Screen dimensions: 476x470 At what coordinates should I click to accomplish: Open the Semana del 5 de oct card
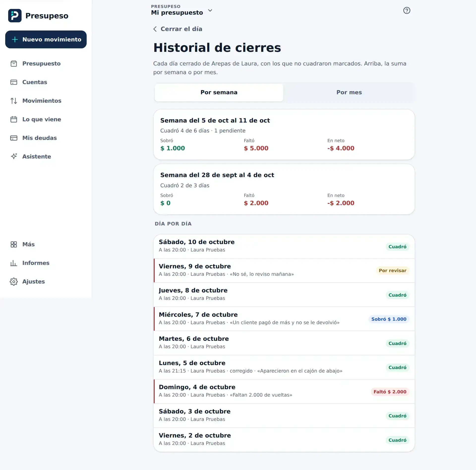coord(284,134)
